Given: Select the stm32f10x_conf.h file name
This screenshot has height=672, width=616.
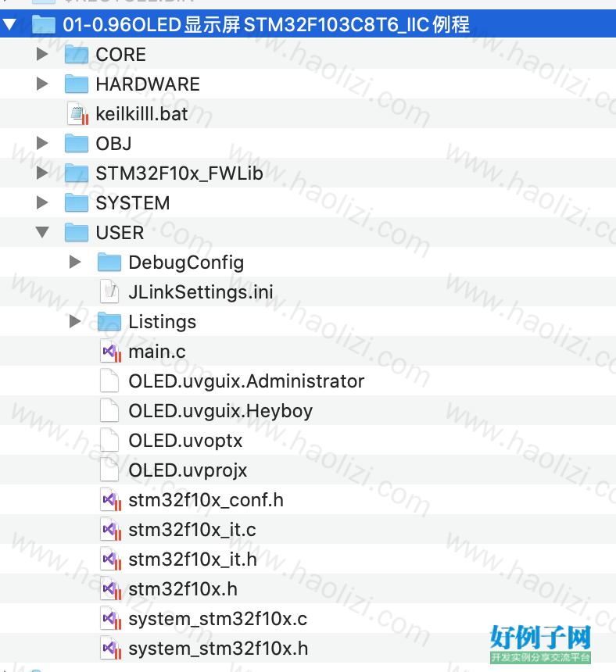Looking at the screenshot, I should coord(206,500).
